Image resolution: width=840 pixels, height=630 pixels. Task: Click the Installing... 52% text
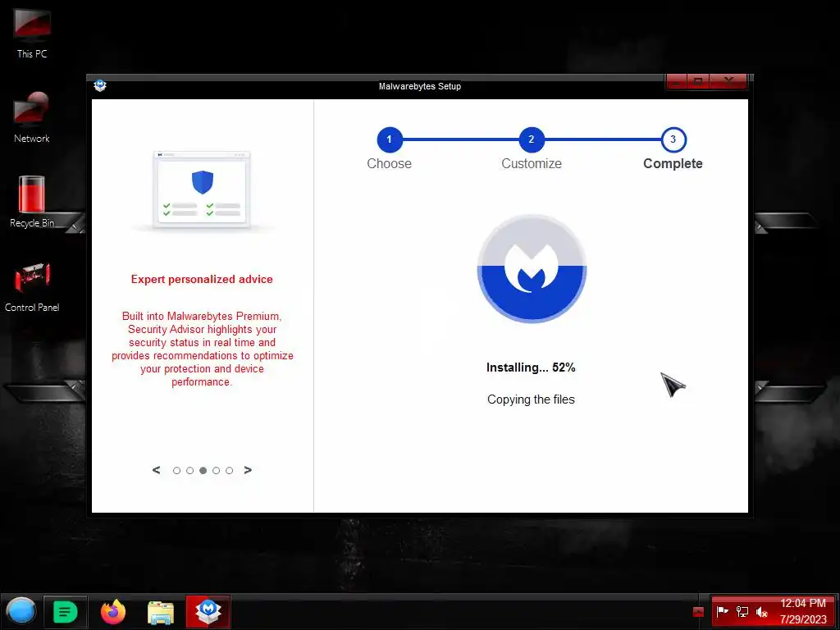point(531,367)
